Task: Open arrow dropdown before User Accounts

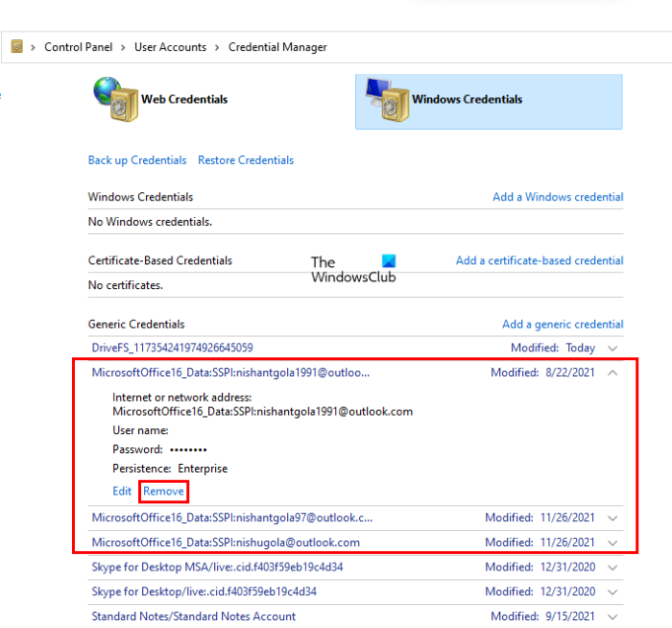Action: (123, 47)
